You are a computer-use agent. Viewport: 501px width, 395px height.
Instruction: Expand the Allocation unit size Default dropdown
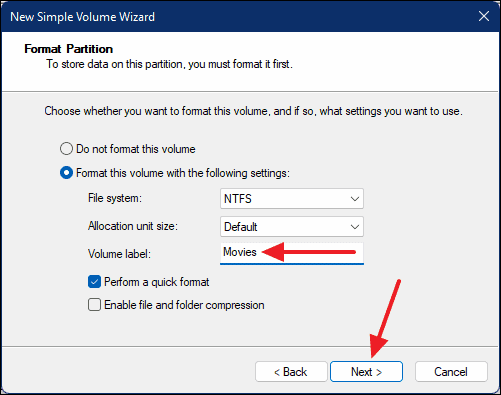tap(292, 227)
